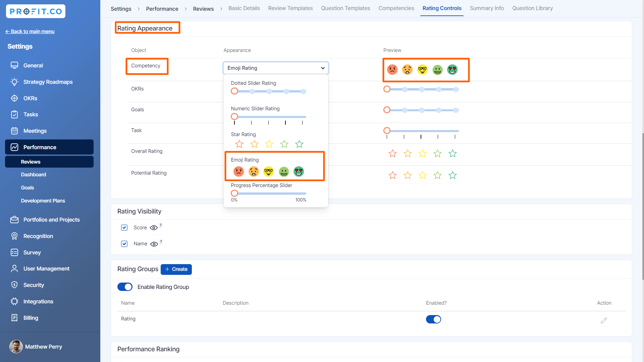Click the Recognition badge icon
The image size is (644, 362).
tap(14, 236)
